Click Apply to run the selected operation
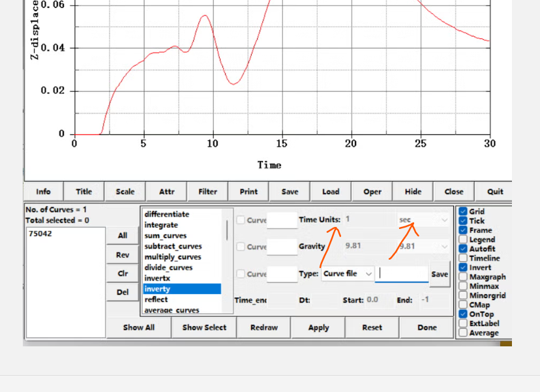This screenshot has height=392, width=540. point(318,327)
